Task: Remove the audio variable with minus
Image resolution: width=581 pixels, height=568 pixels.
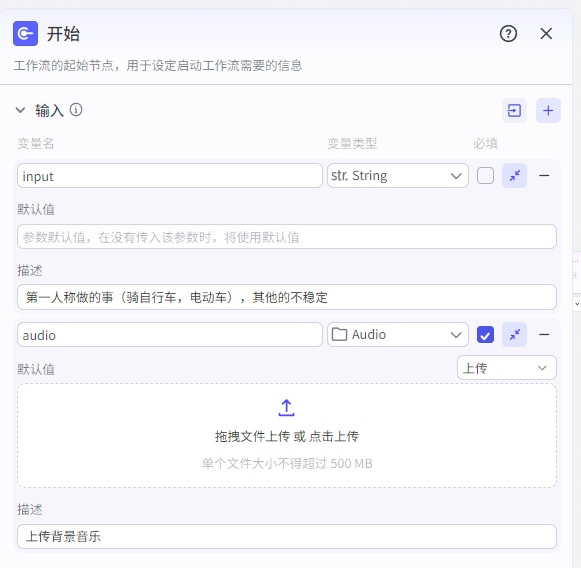Action: pyautogui.click(x=544, y=335)
